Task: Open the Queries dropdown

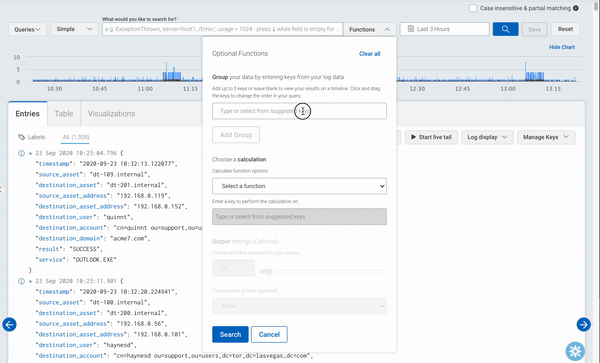Action: (x=28, y=29)
